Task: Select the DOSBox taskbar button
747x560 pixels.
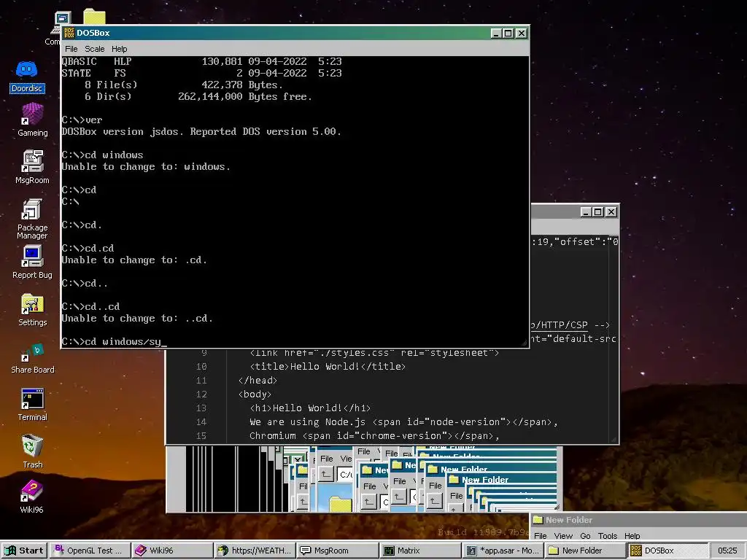Action: pyautogui.click(x=667, y=551)
